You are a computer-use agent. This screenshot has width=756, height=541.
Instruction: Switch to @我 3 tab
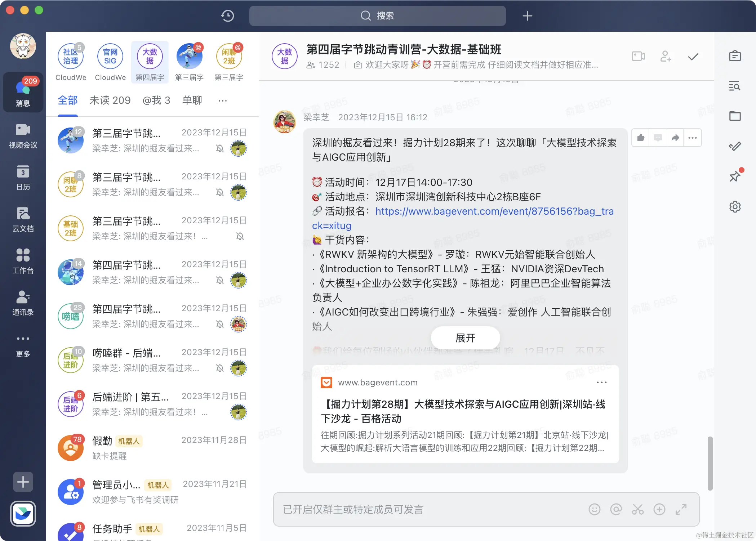click(156, 100)
